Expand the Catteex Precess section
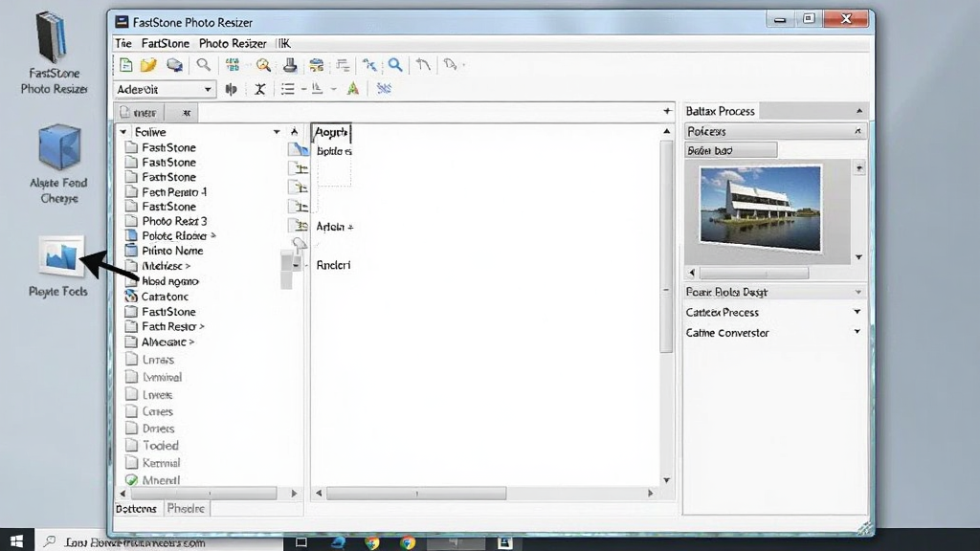The image size is (980, 551). 857,312
